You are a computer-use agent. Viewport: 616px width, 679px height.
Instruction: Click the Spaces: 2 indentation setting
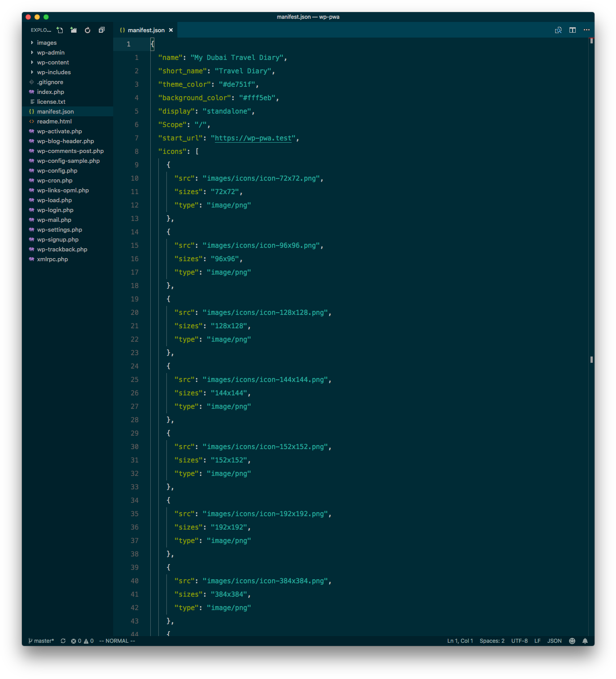coord(492,641)
